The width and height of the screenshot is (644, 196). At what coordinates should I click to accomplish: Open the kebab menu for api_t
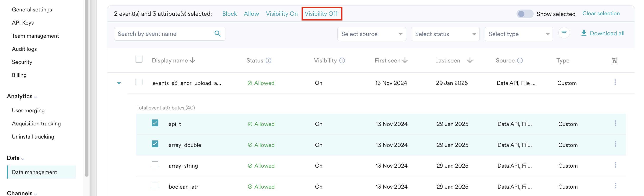coord(615,123)
